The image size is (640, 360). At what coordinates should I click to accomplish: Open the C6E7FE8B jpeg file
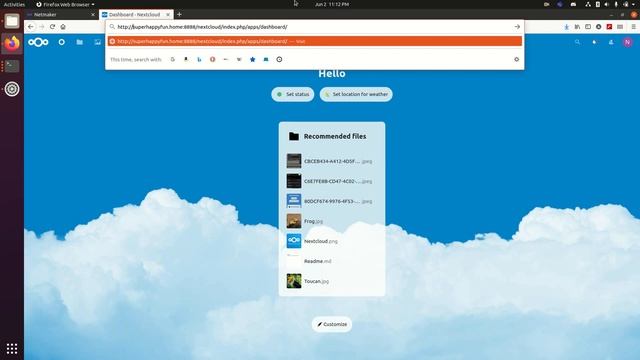(x=331, y=181)
